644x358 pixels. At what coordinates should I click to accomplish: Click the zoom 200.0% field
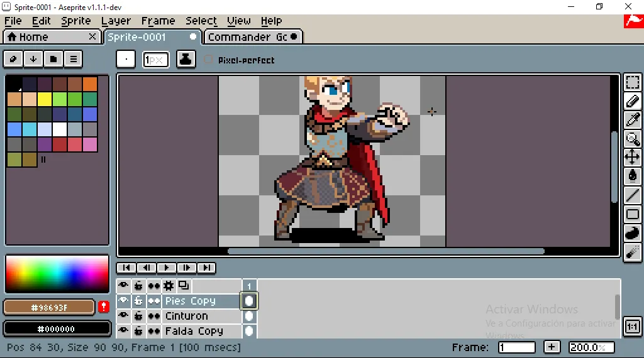[x=591, y=347]
